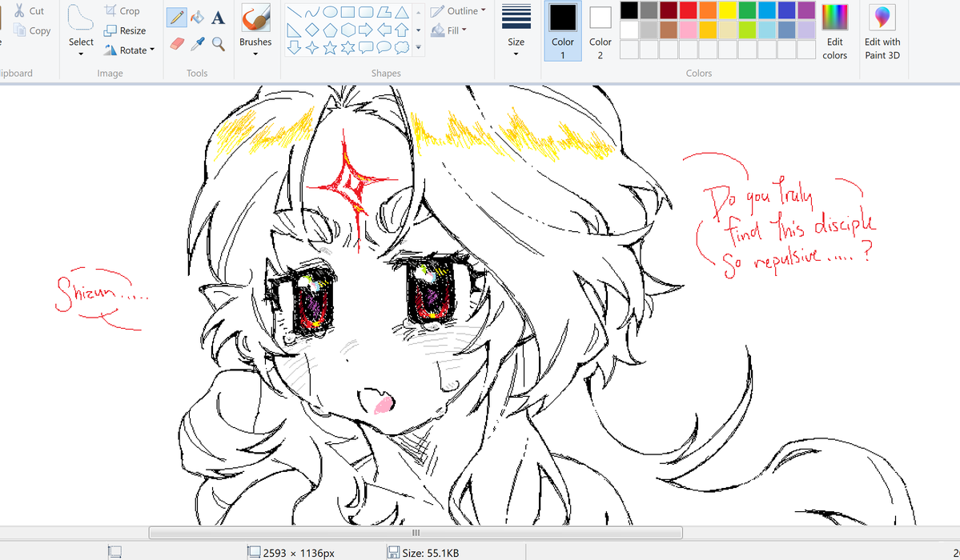Choose the Rounded rectangular callout shape
960x560 pixels.
pyautogui.click(x=366, y=48)
